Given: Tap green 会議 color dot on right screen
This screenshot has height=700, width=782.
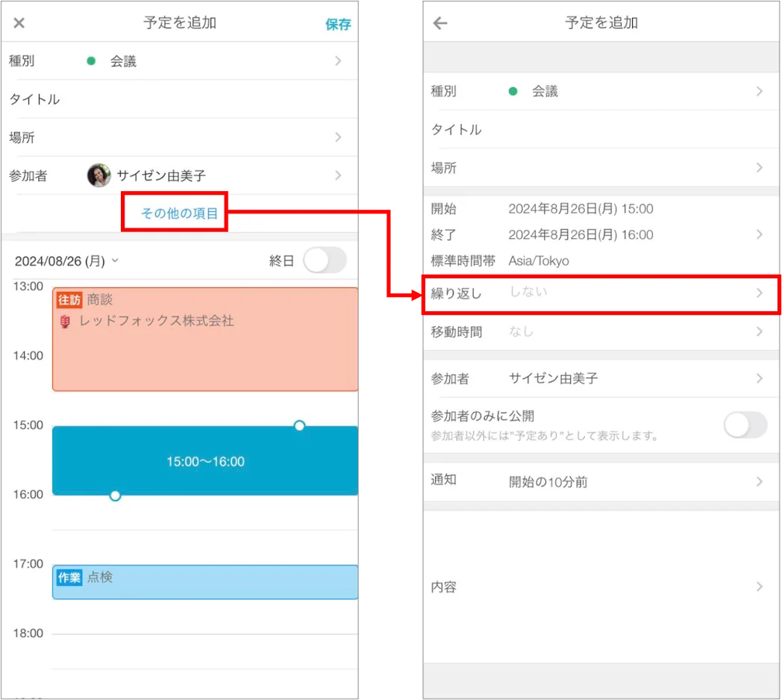Looking at the screenshot, I should click(x=513, y=91).
